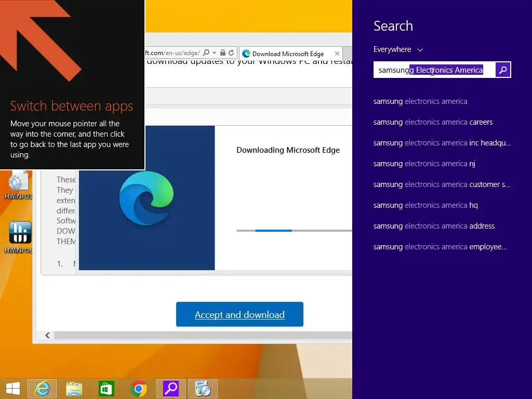Click inside the Search text input field
The height and width of the screenshot is (399, 532).
434,70
